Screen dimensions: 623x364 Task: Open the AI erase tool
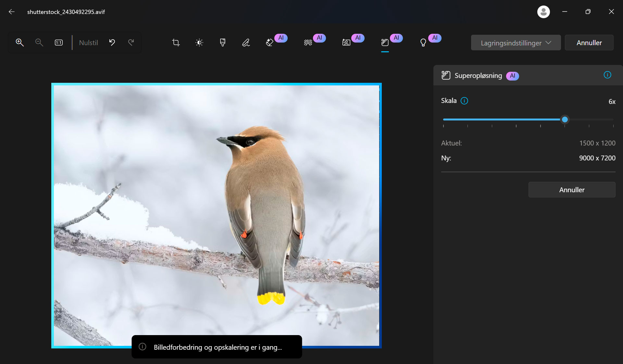point(270,43)
